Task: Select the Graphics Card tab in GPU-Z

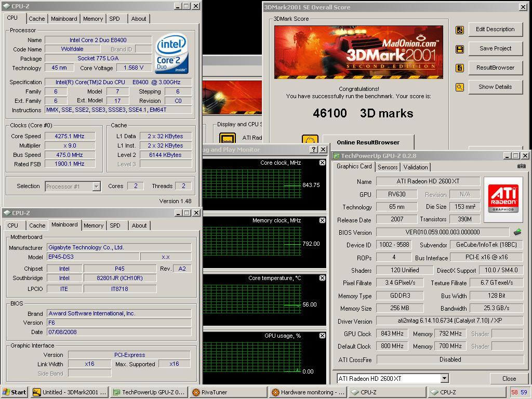Action: click(354, 166)
